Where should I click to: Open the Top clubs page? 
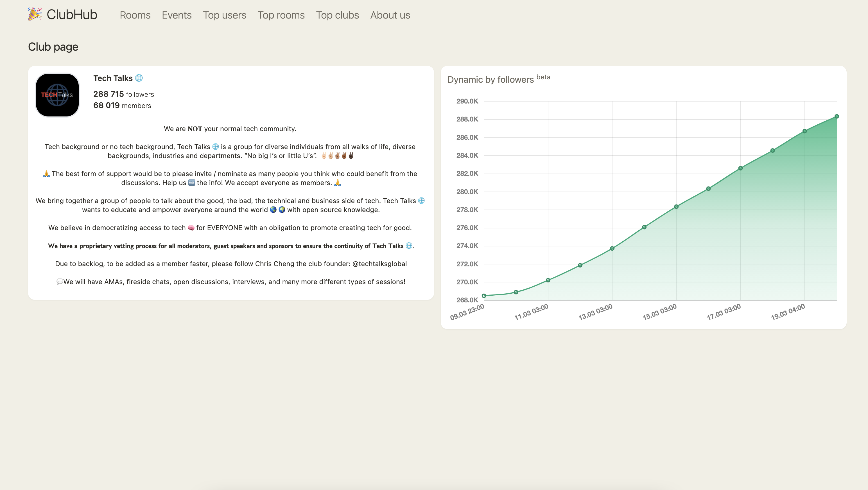click(337, 15)
